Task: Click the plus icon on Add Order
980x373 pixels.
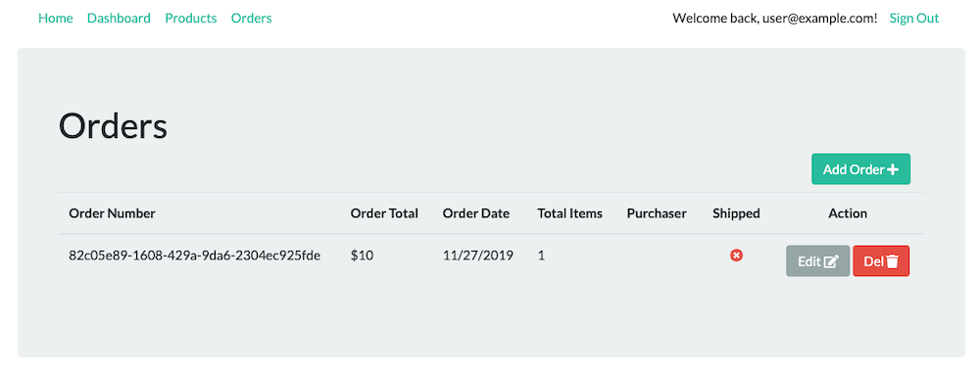Action: [x=893, y=169]
